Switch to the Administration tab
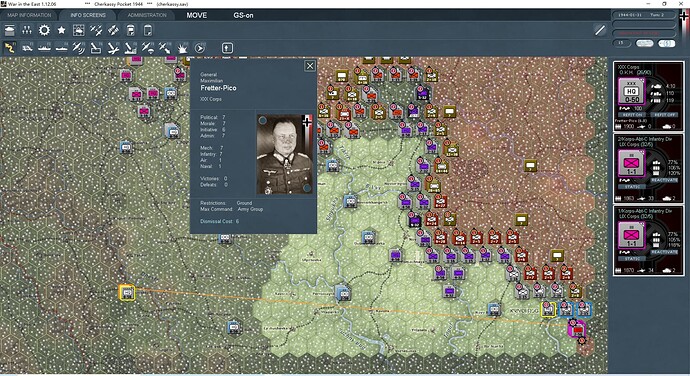 147,15
